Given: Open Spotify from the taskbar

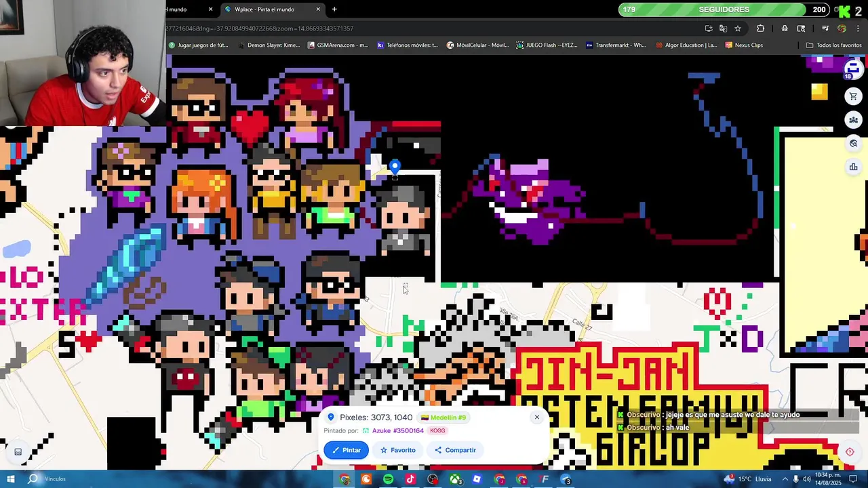Looking at the screenshot, I should point(388,480).
